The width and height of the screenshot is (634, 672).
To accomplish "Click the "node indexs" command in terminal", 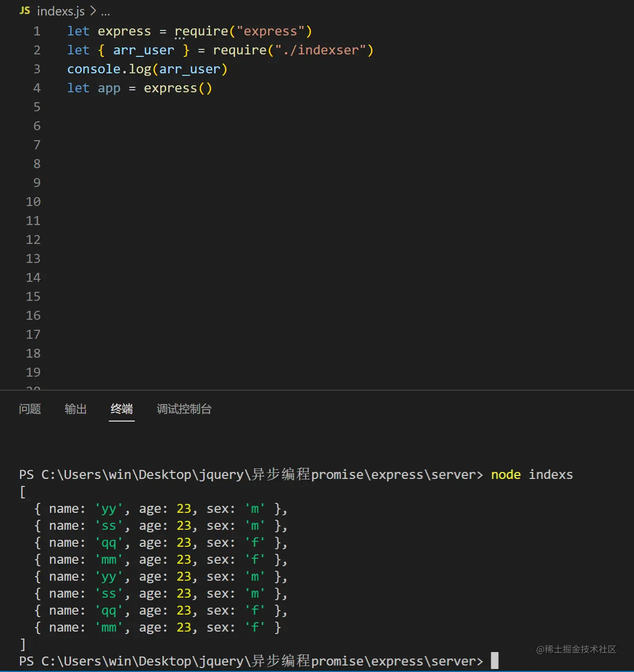I will pyautogui.click(x=532, y=474).
